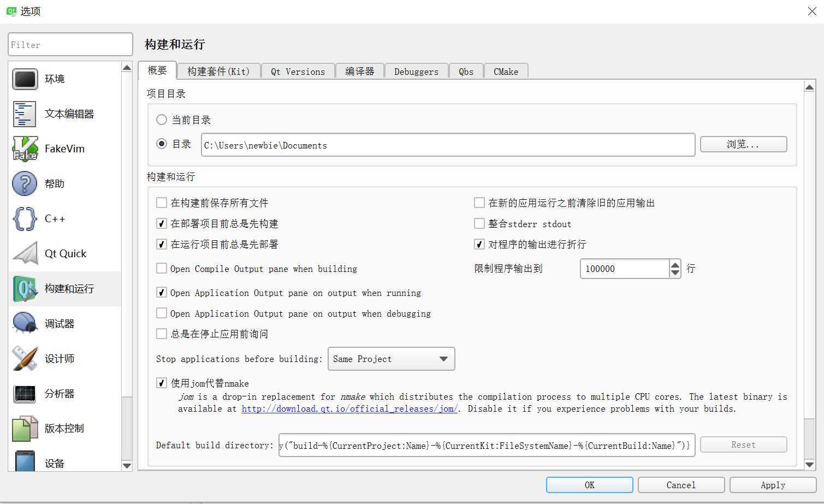Click the Qt logo in title bar
The image size is (824, 504).
point(11,11)
